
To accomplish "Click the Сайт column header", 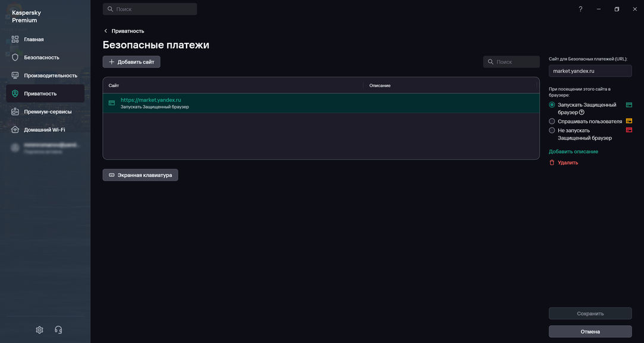I will coord(113,85).
